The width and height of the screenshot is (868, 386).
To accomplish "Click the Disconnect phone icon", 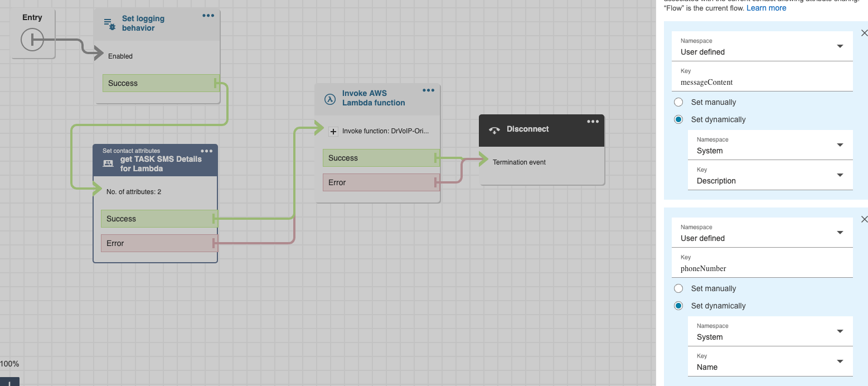I will pos(494,130).
